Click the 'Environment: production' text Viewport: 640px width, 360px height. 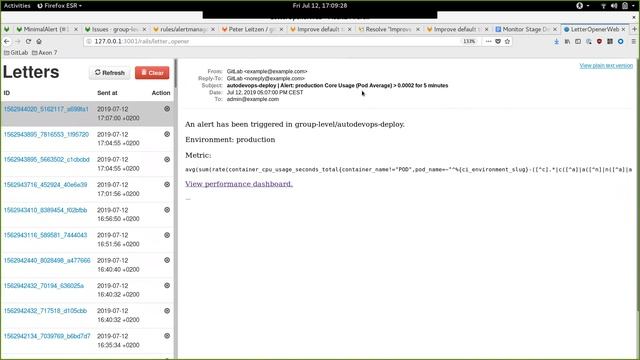tap(230, 140)
